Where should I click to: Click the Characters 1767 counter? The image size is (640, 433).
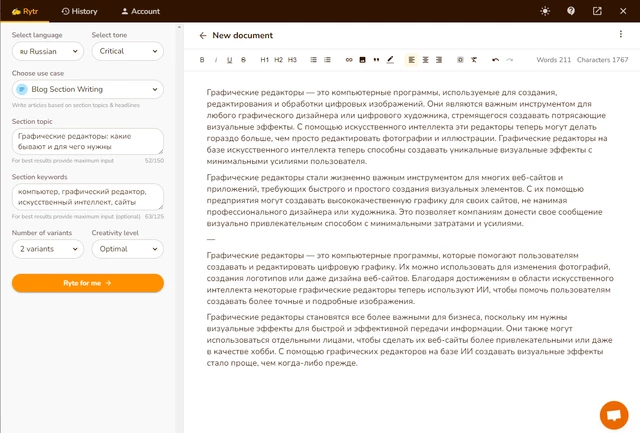coord(602,60)
